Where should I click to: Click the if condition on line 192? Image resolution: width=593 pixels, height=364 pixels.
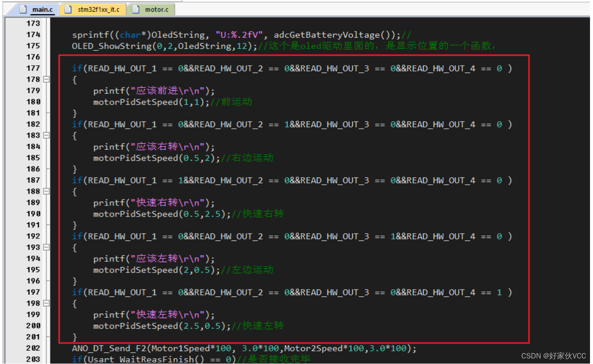click(x=292, y=236)
